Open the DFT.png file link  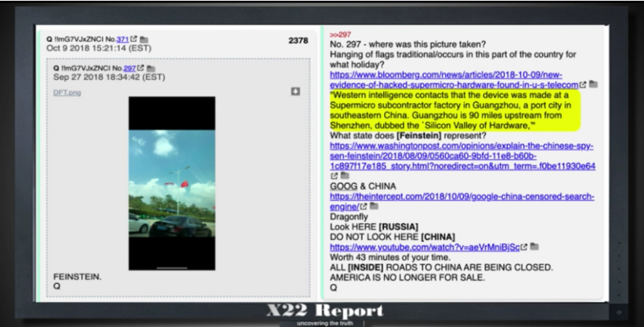click(x=67, y=93)
